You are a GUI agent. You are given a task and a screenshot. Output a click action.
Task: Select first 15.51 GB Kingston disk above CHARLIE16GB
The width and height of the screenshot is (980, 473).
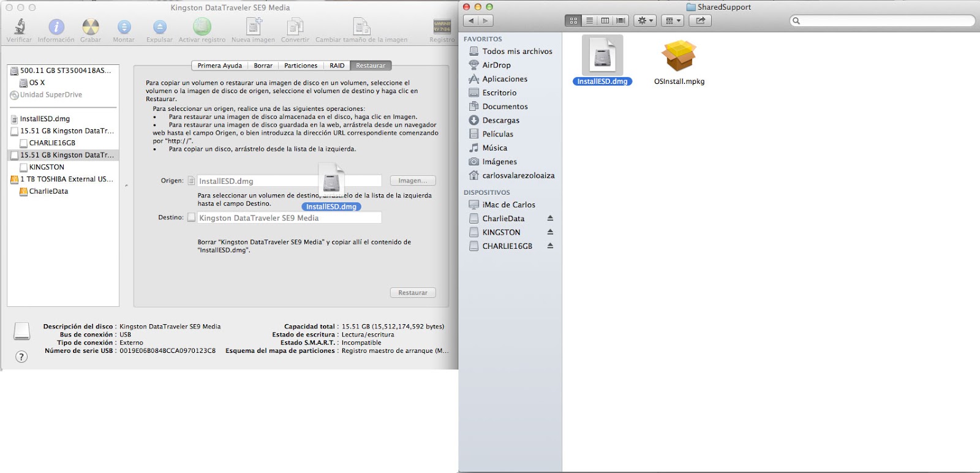coord(63,131)
